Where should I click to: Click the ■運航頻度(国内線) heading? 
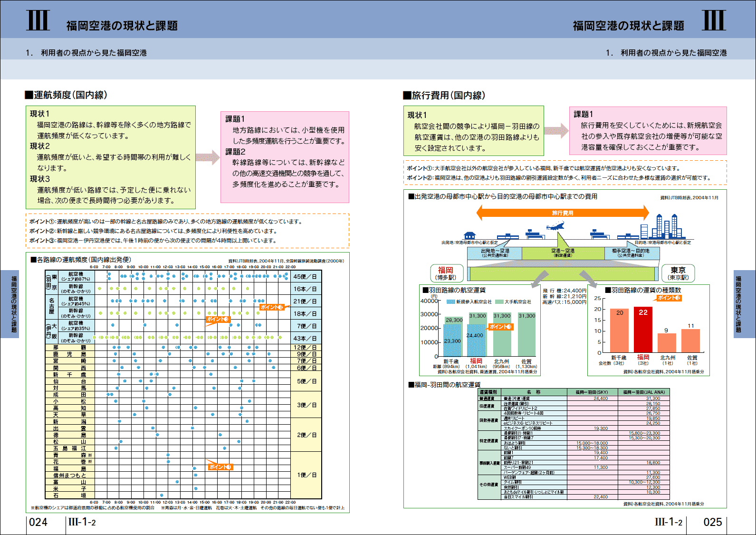(66, 95)
